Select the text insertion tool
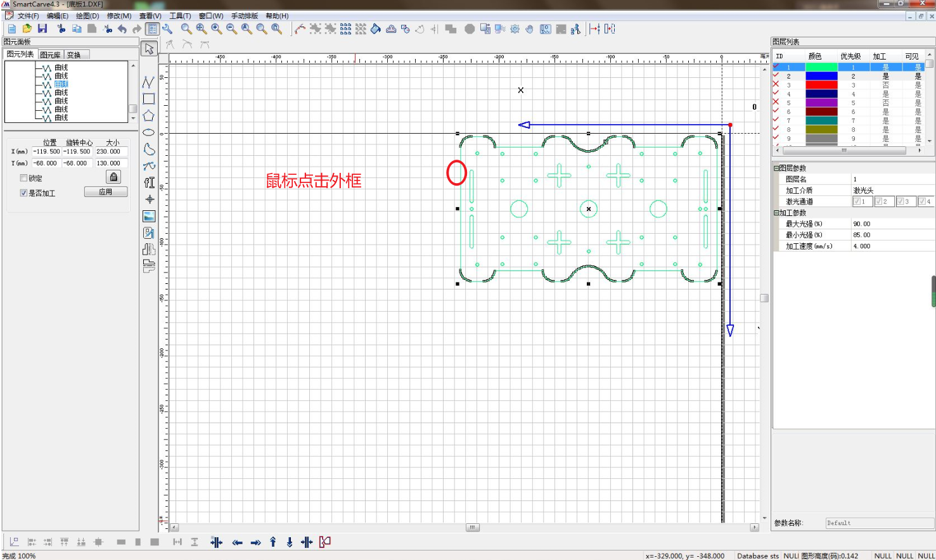The image size is (936, 560). coord(149,182)
